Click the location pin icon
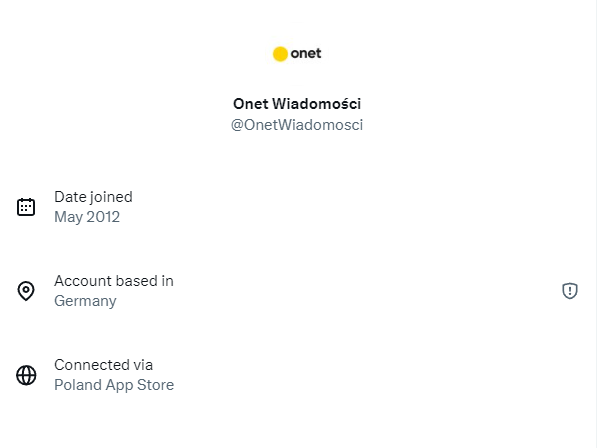The width and height of the screenshot is (605, 448). (26, 291)
